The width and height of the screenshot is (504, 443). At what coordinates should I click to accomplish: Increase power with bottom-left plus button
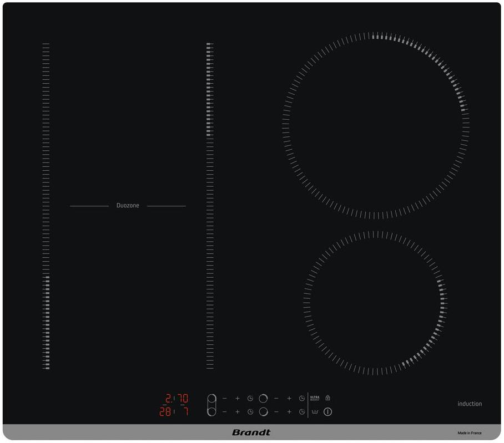(x=238, y=412)
